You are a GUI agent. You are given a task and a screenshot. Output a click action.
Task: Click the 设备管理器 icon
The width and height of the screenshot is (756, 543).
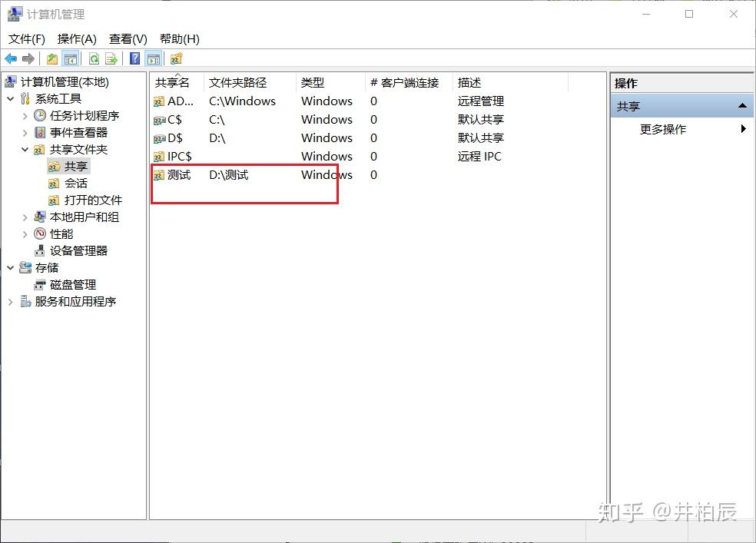[40, 250]
